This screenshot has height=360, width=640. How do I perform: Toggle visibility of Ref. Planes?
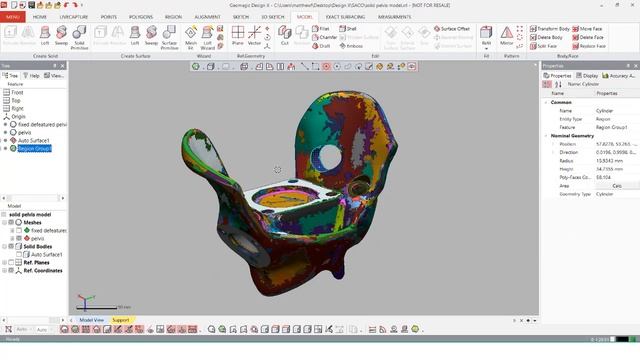11,262
